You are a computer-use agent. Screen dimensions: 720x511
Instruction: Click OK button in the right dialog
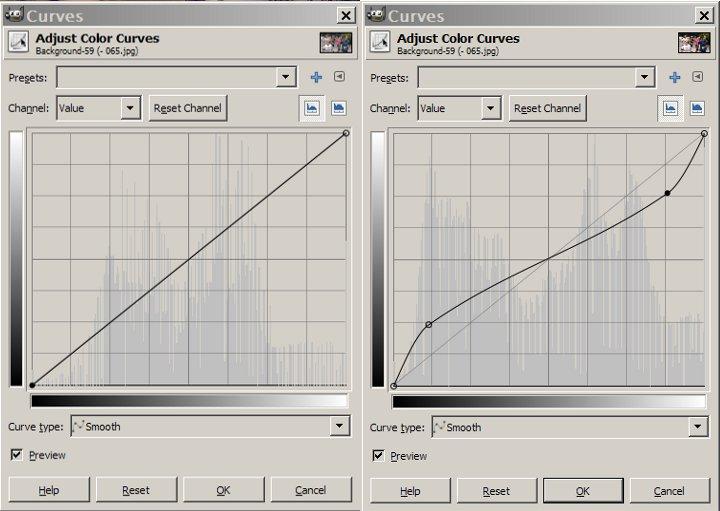(x=583, y=491)
